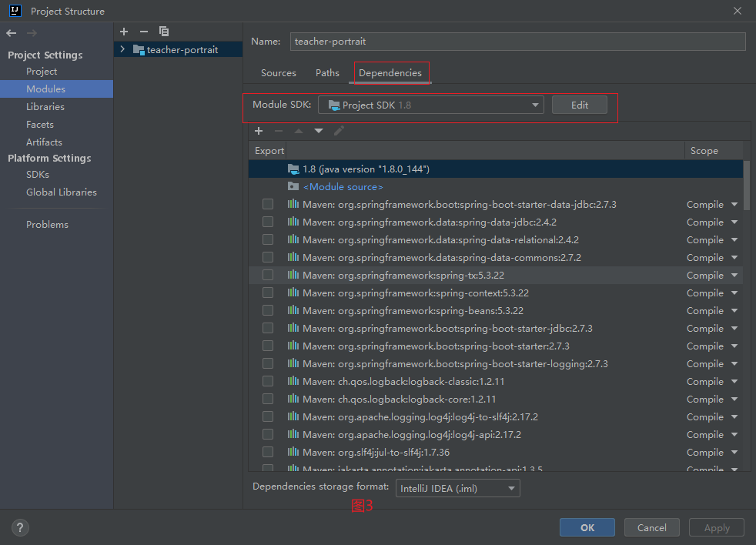This screenshot has width=756, height=545.
Task: Click the module Name input field
Action: [x=518, y=42]
